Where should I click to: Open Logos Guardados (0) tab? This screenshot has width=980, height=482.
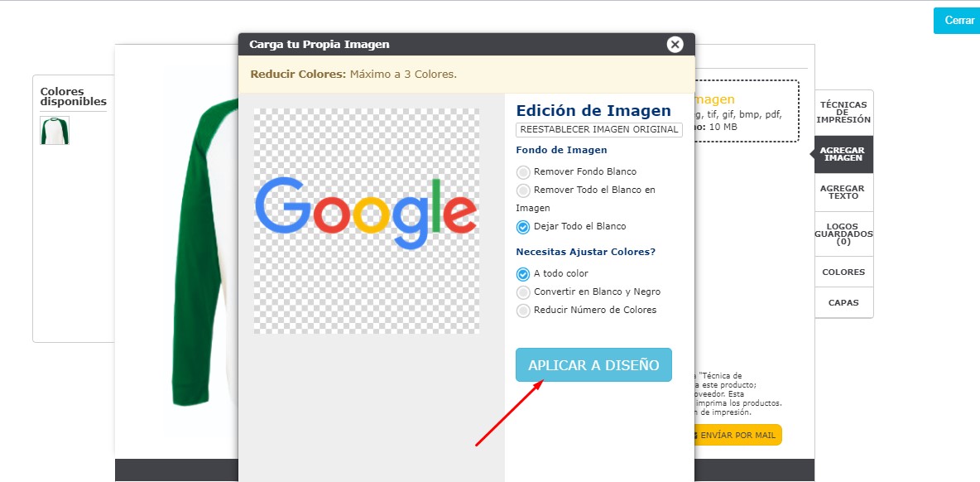pos(843,234)
